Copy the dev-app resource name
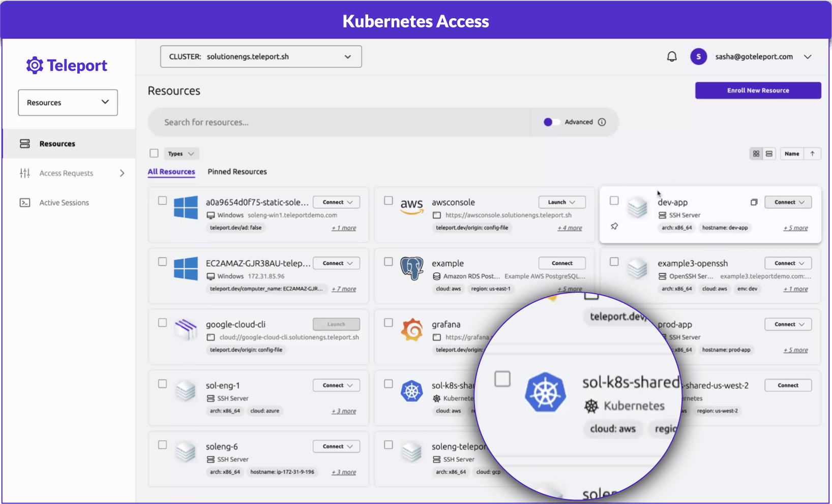Viewport: 832px width, 504px height. [754, 202]
